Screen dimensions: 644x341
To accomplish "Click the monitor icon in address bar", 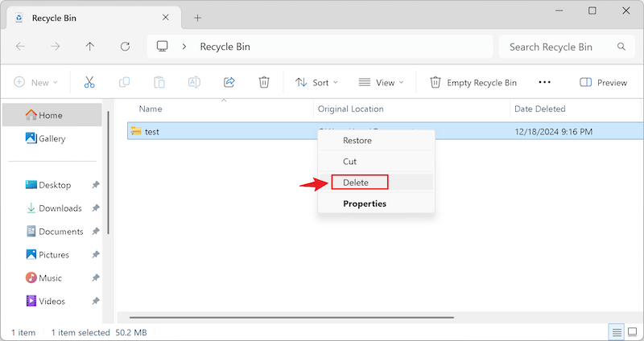I will click(163, 47).
